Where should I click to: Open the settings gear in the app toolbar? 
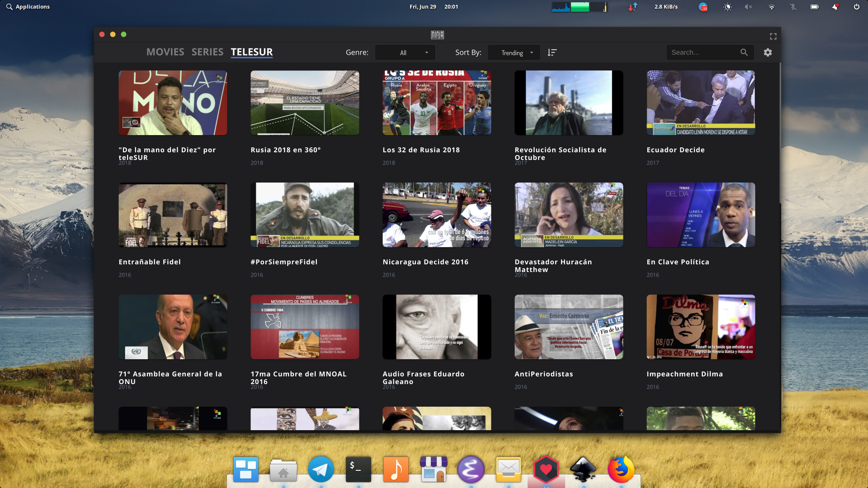click(x=768, y=52)
